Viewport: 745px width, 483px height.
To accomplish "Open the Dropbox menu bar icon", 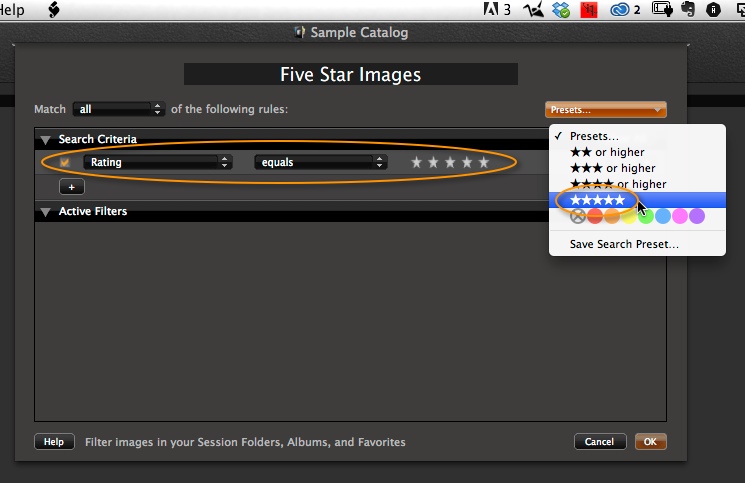I will coord(561,9).
